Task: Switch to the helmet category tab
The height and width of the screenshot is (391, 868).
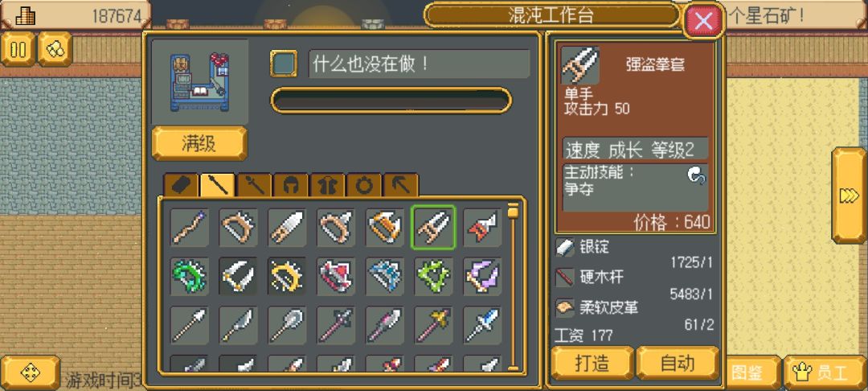Action: pyautogui.click(x=291, y=186)
